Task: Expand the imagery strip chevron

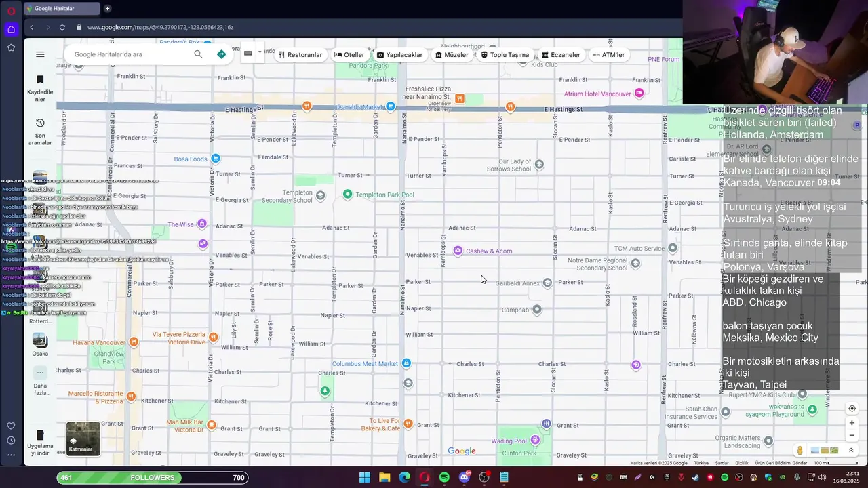Action: click(851, 450)
